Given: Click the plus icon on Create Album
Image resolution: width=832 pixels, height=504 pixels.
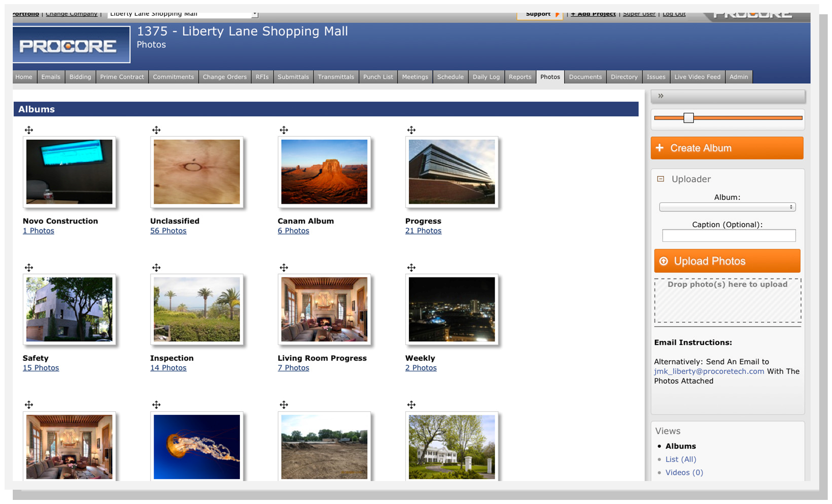Looking at the screenshot, I should point(660,148).
